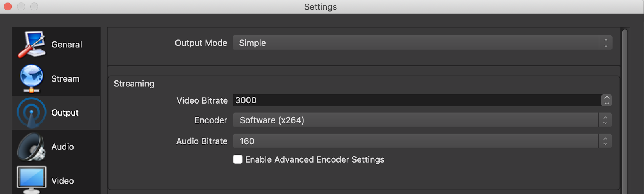Click the Enable Advanced Encoder Settings label
The width and height of the screenshot is (644, 194).
(314, 160)
